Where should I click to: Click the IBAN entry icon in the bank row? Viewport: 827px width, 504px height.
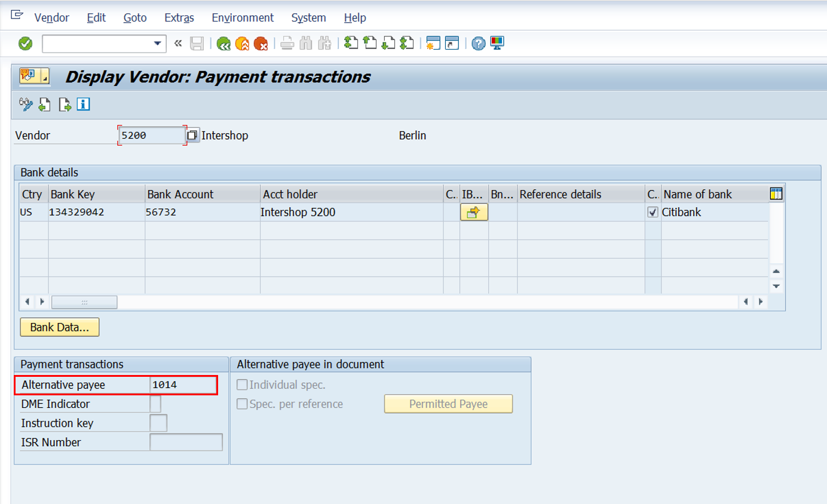click(x=474, y=212)
